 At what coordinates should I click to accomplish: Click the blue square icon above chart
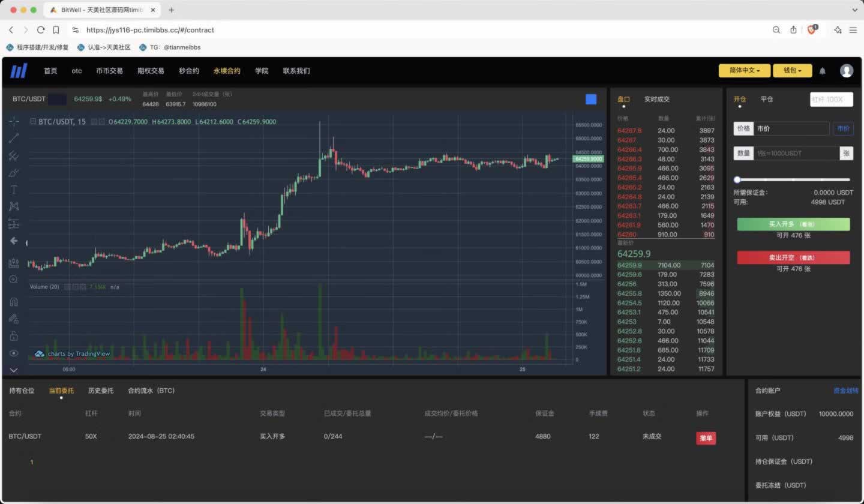(591, 100)
